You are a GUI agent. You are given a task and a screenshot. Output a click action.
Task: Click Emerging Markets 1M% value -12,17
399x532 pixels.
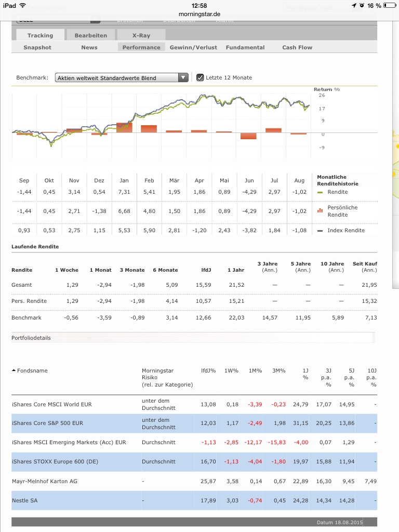tap(253, 443)
